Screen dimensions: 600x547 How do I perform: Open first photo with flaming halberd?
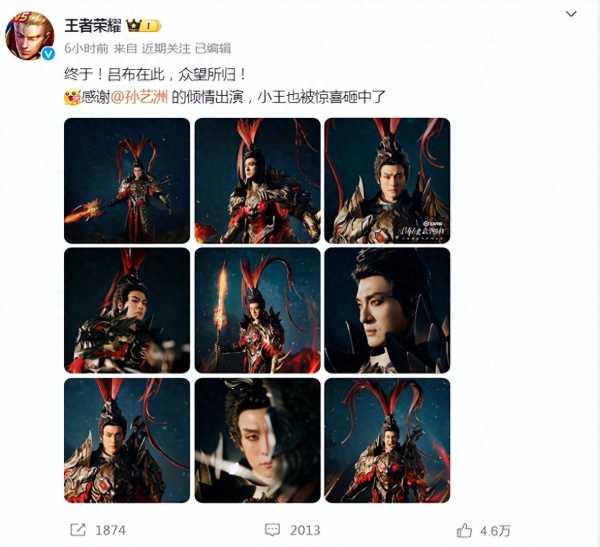pyautogui.click(x=127, y=181)
